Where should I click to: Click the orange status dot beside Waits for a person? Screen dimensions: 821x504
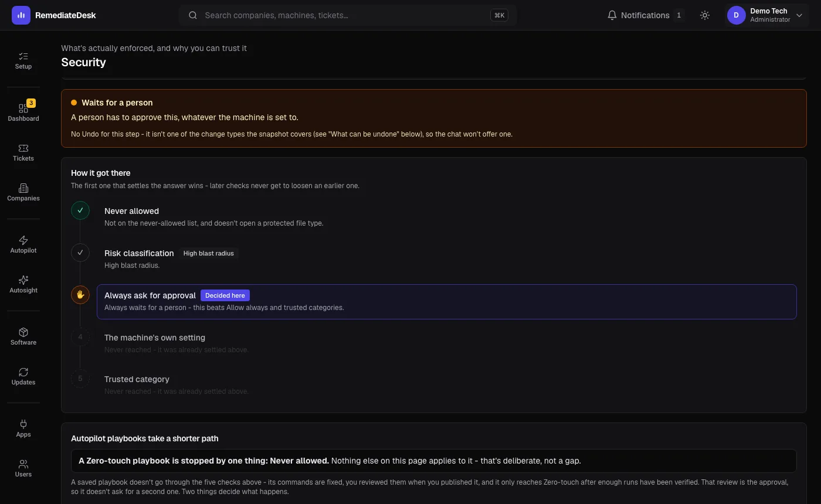[74, 103]
